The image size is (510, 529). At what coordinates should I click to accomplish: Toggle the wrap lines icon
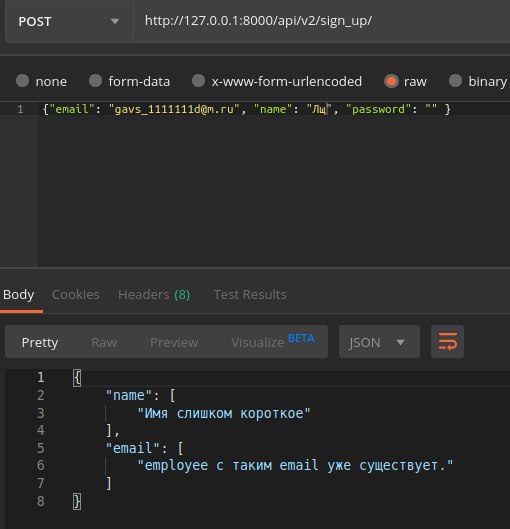tap(447, 342)
